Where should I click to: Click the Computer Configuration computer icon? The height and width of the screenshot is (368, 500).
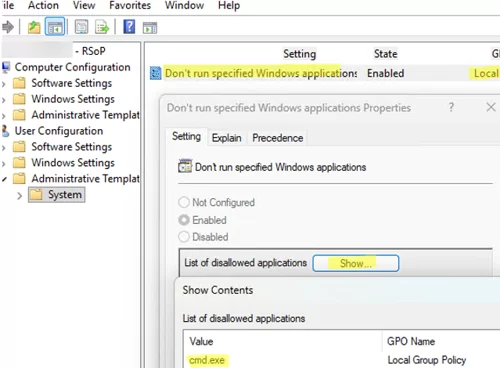click(x=6, y=67)
